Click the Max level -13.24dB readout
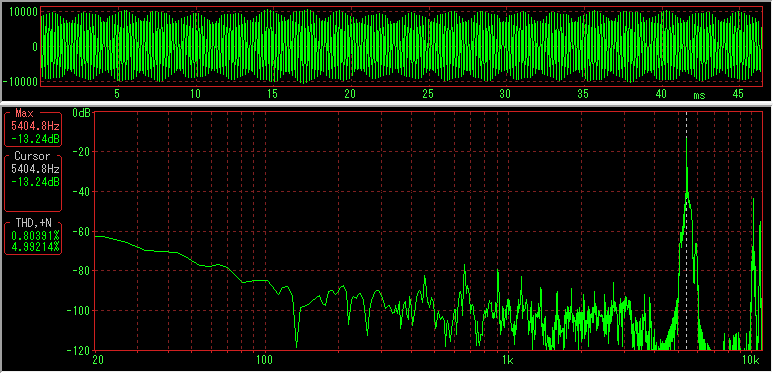The height and width of the screenshot is (375, 773). tap(35, 140)
